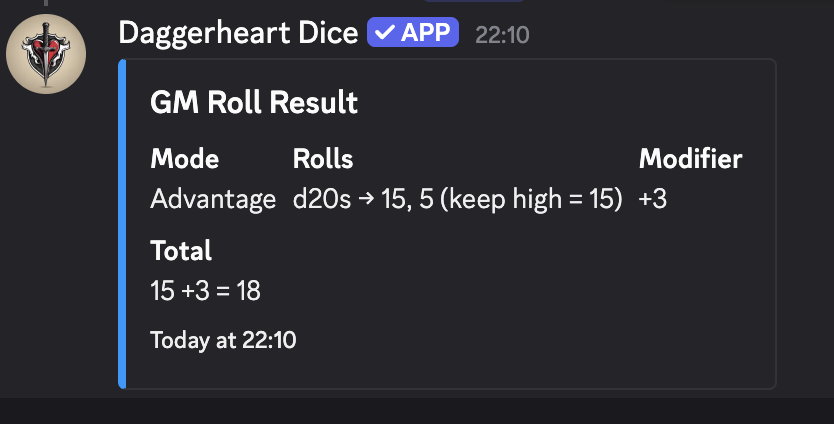Select the Advantage mode value
The image size is (834, 424).
pos(213,199)
